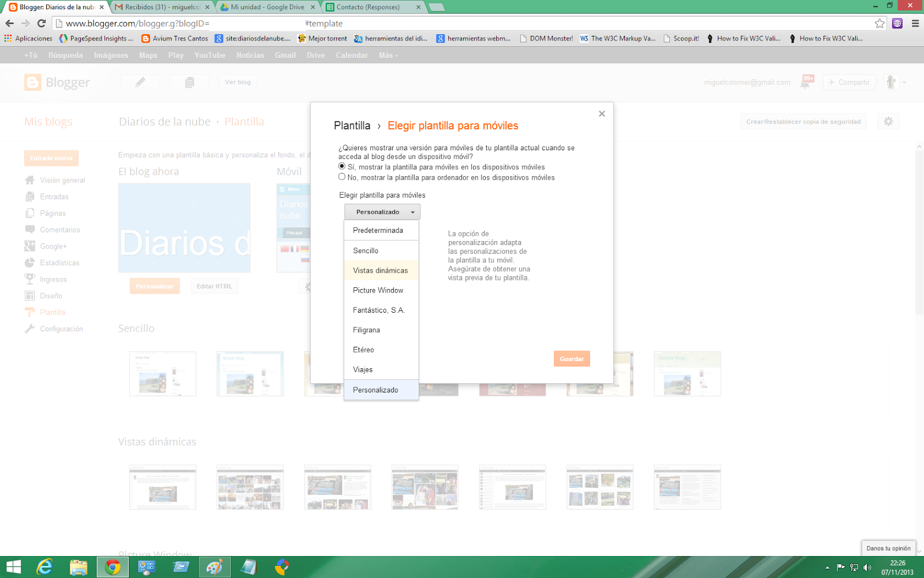
Task: Choose Vistas dinámicas in the dropdown list
Action: pyautogui.click(x=381, y=271)
